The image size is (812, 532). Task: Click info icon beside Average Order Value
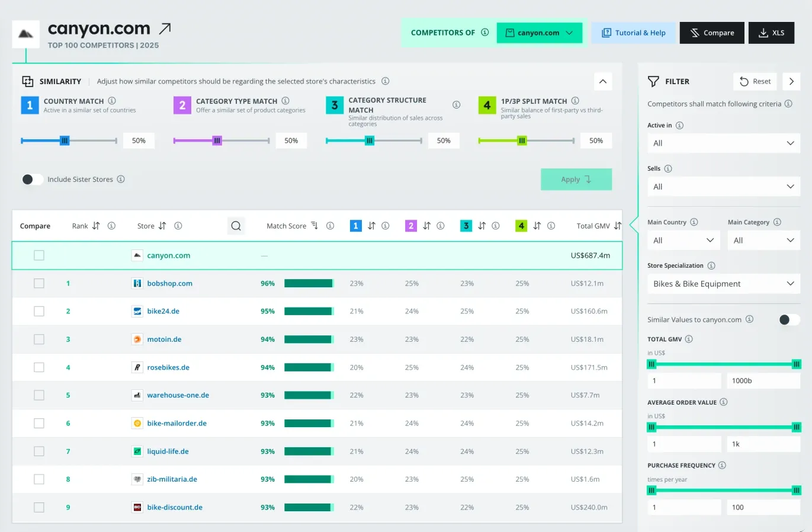tap(724, 402)
